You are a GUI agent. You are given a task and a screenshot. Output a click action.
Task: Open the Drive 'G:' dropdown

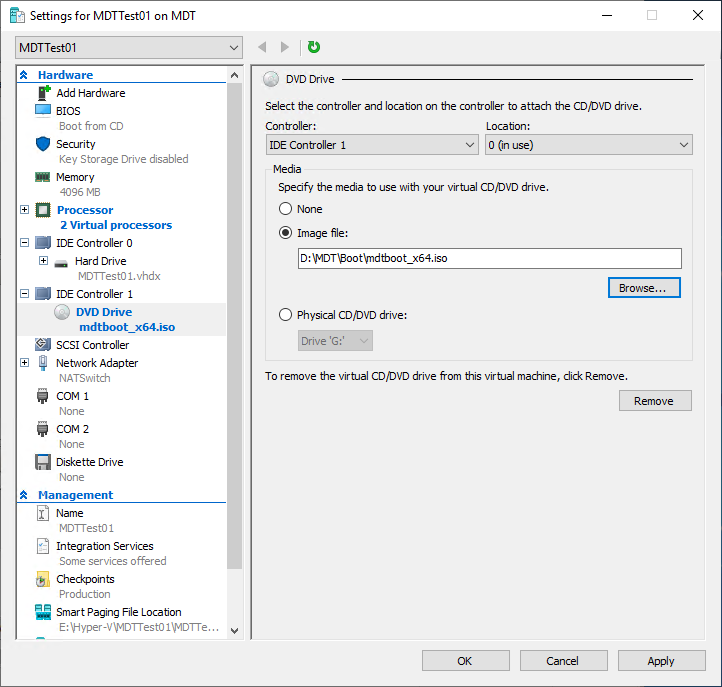(335, 341)
